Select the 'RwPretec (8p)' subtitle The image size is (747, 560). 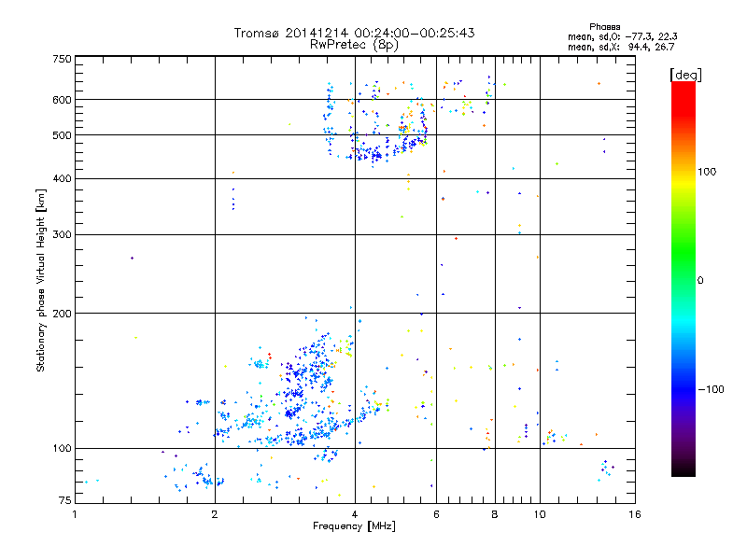pyautogui.click(x=354, y=45)
